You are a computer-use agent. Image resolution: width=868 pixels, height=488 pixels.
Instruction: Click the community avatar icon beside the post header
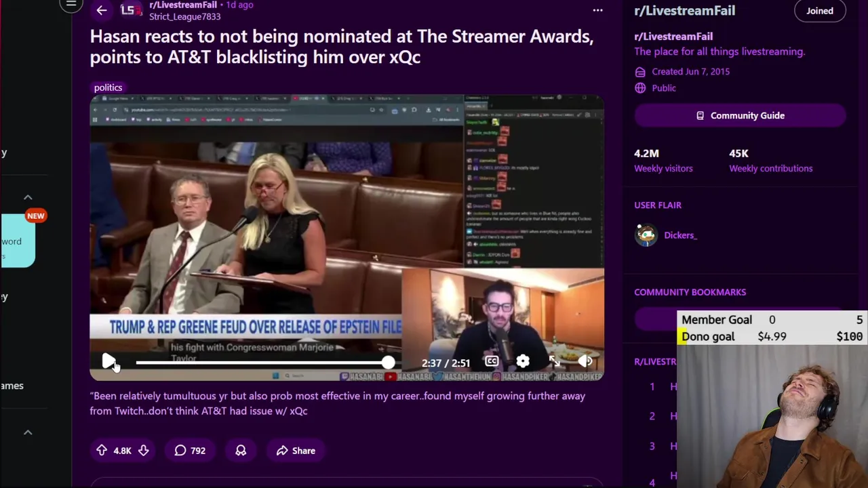pos(131,9)
